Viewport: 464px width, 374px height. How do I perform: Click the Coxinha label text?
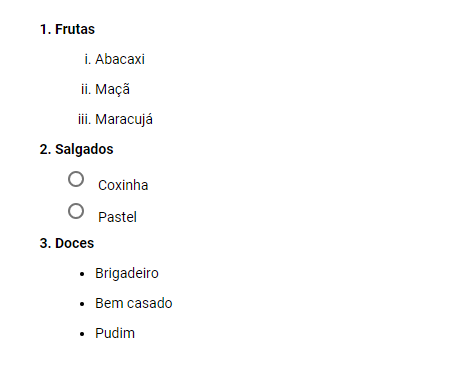click(123, 185)
